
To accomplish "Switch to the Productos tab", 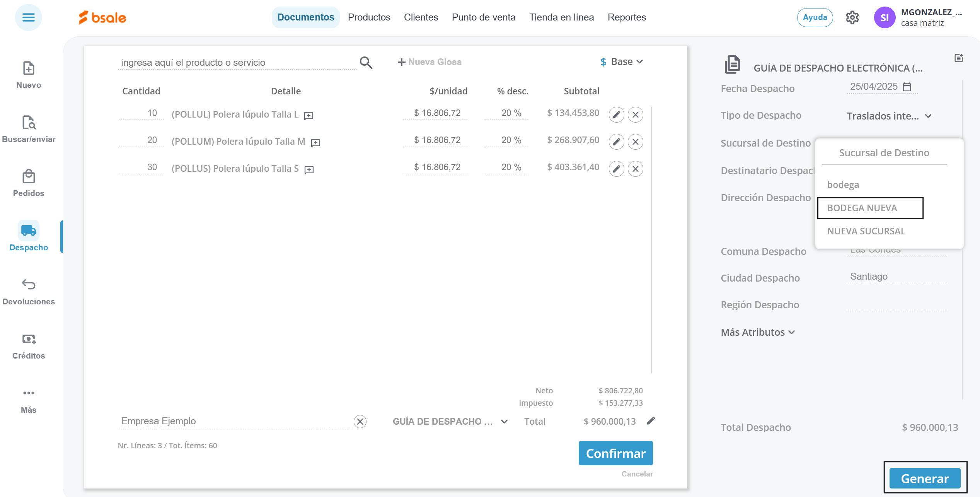I will 369,17.
